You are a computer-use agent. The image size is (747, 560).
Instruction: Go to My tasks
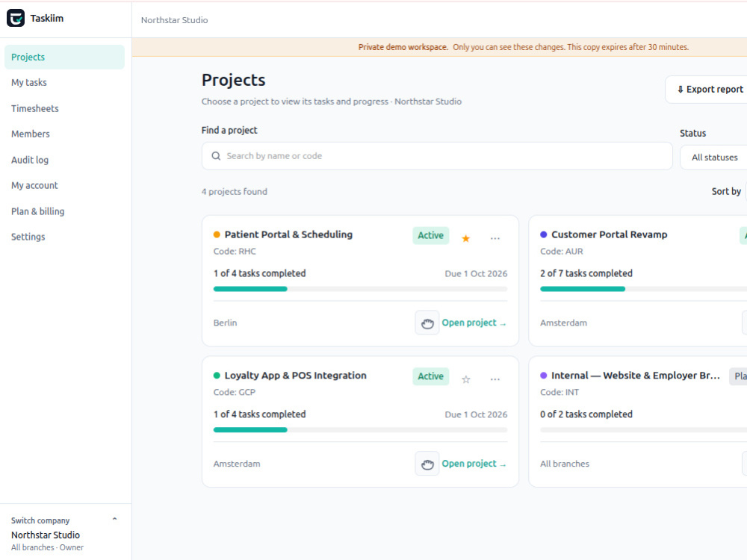tap(29, 82)
